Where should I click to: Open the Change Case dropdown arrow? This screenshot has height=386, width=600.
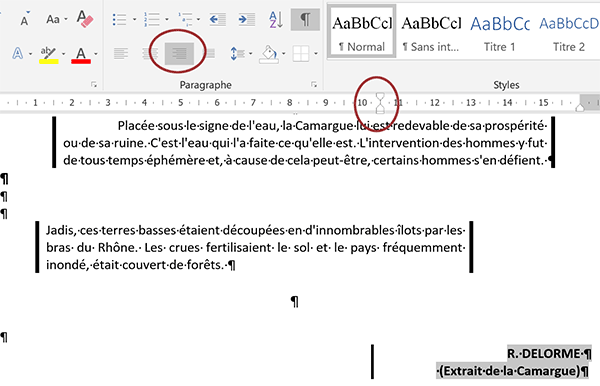click(x=66, y=19)
